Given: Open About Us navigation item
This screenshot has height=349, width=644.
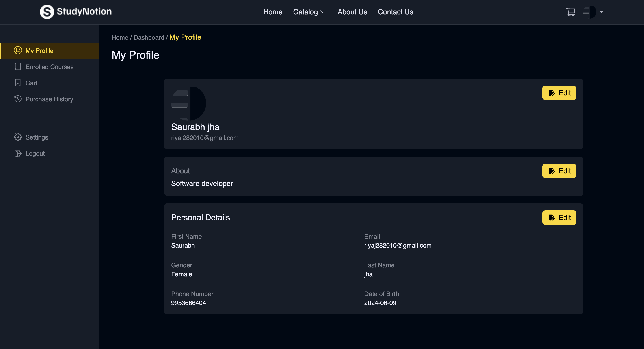Looking at the screenshot, I should pos(352,12).
